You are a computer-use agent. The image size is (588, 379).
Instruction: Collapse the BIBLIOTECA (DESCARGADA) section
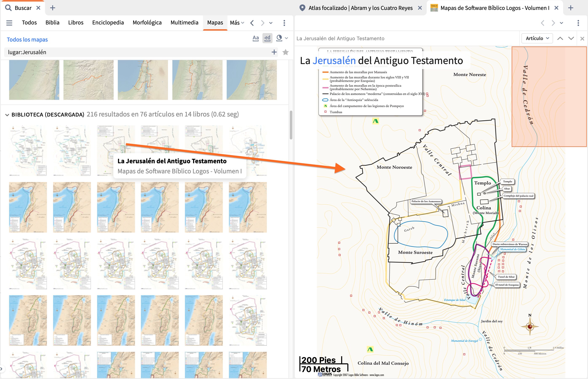tap(7, 115)
